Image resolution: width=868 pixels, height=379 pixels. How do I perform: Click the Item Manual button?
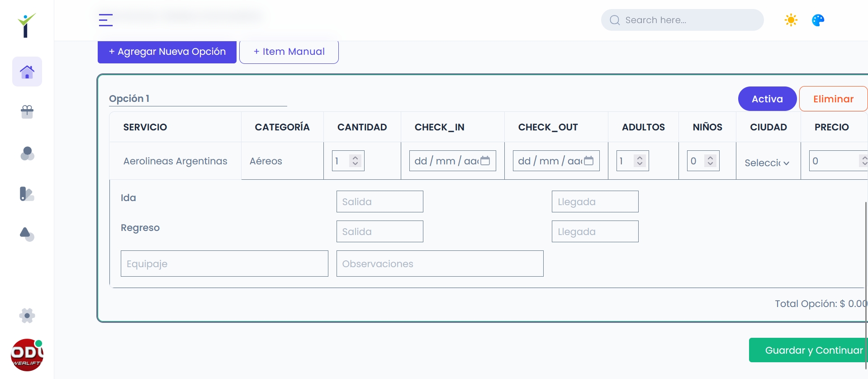pyautogui.click(x=289, y=52)
